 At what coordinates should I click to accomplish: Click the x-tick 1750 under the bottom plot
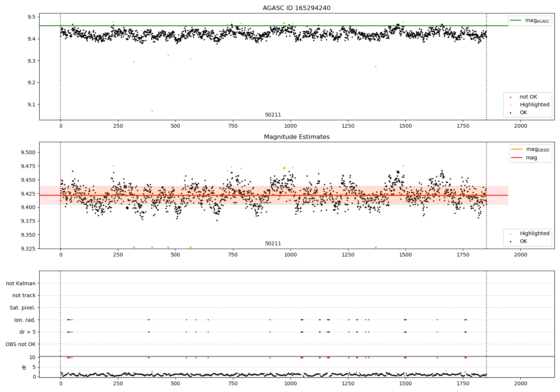pyautogui.click(x=463, y=383)
